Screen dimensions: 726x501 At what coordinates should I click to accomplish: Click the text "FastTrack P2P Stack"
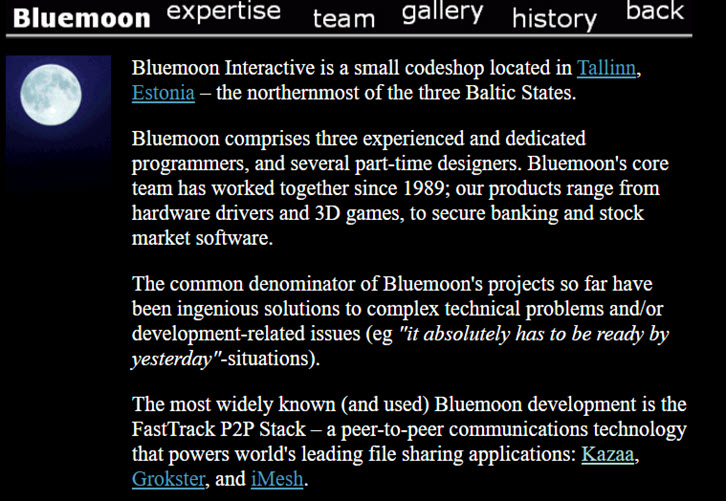tap(219, 429)
